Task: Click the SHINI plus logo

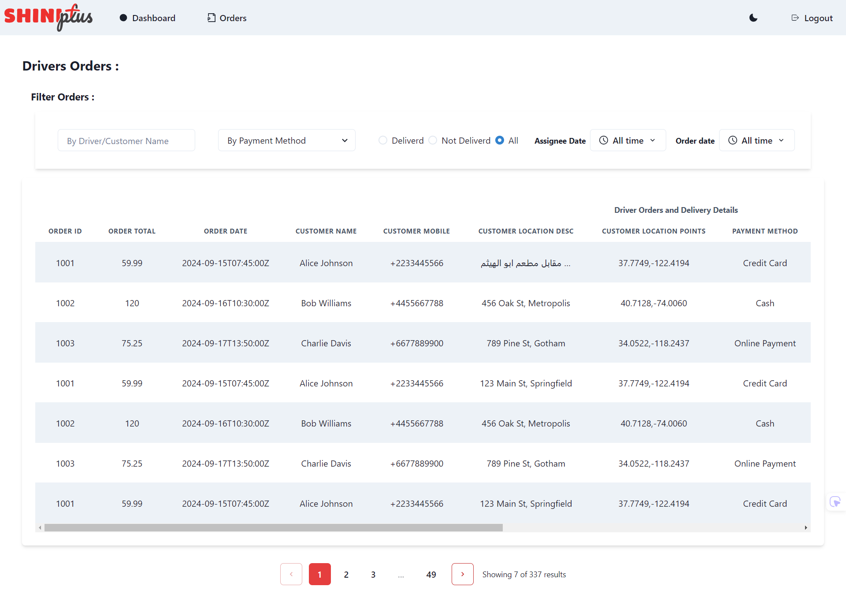Action: (48, 18)
